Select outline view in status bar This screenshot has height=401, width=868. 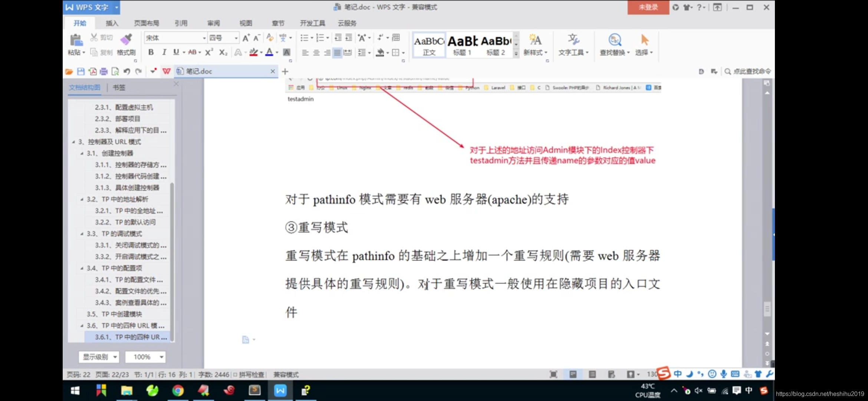tap(592, 375)
